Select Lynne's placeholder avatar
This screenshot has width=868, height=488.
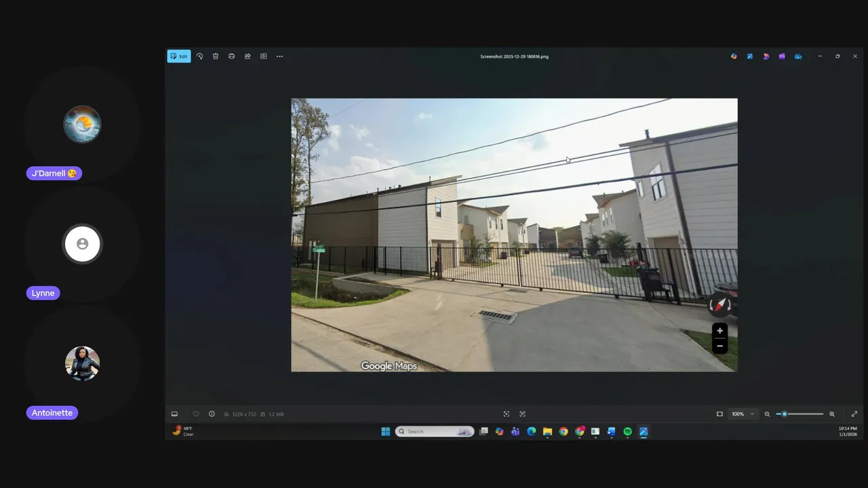83,244
